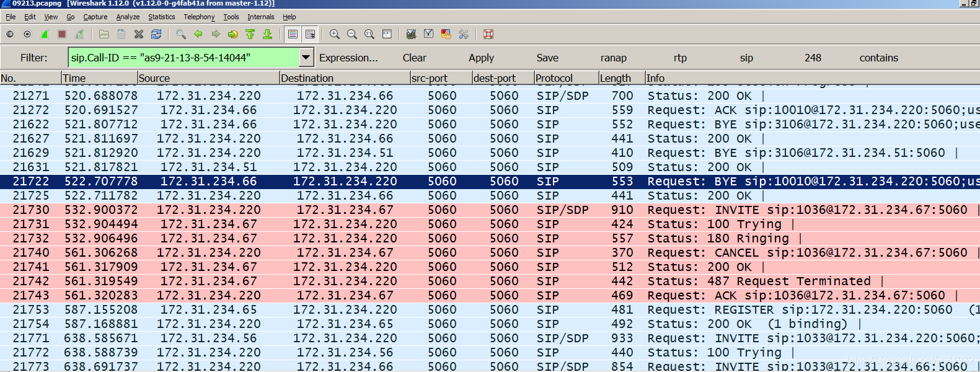The width and height of the screenshot is (980, 372).
Task: Open the Telephony menu
Action: click(x=199, y=17)
